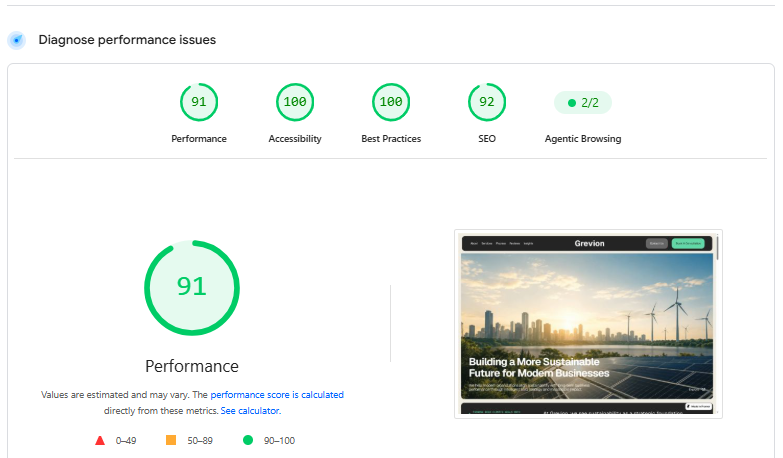Viewport: 783px width, 458px height.
Task: Click the large Performance 91 gauge
Action: click(x=192, y=288)
